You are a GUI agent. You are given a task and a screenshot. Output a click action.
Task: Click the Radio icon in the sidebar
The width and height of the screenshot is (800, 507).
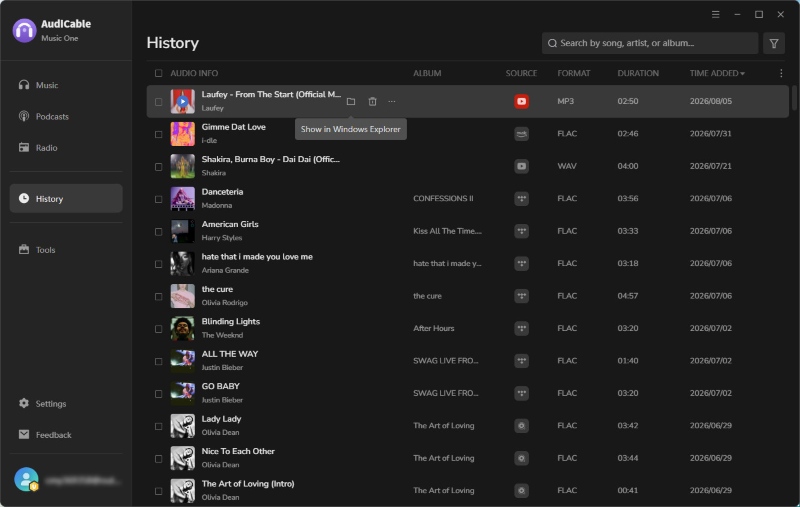(24, 147)
